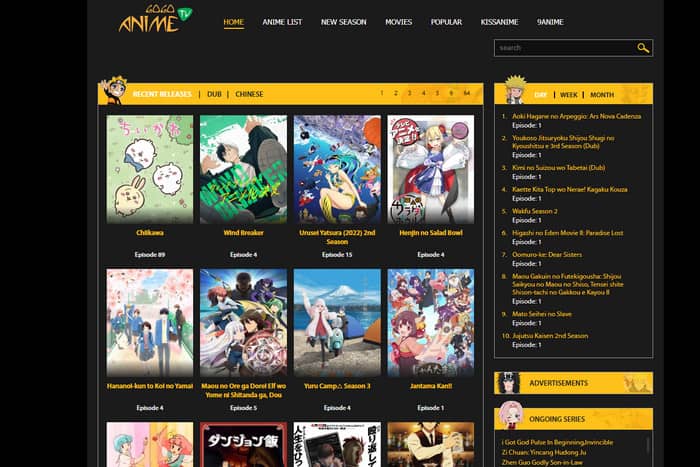Select the DAY ranking tab

point(540,95)
